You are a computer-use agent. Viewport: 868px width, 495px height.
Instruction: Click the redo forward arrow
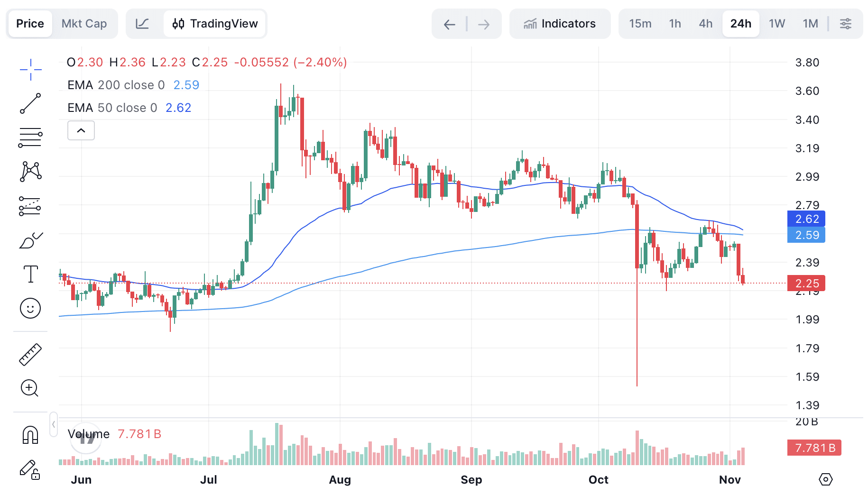484,24
